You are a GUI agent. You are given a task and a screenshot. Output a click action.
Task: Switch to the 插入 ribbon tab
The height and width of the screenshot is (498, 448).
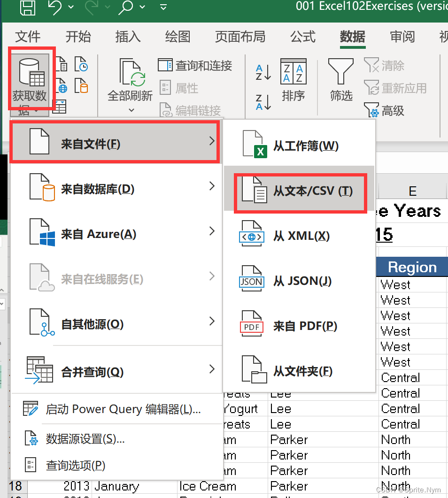[x=128, y=37]
